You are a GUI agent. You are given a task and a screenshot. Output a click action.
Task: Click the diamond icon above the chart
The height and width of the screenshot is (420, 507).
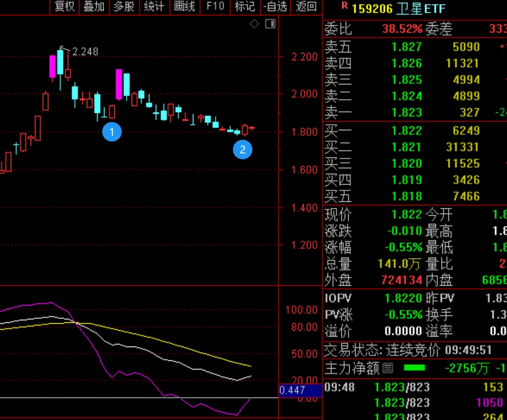pos(254,24)
